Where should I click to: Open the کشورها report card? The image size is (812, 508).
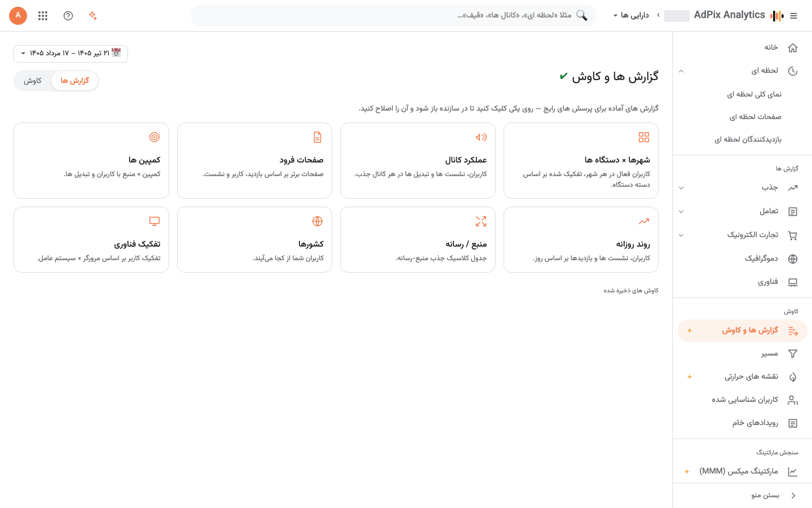[254, 240]
